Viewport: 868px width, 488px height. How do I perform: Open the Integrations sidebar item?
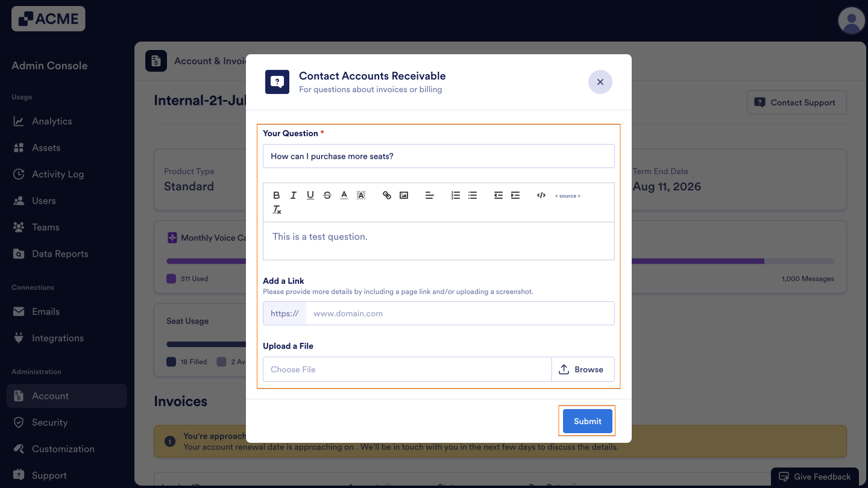coord(58,338)
